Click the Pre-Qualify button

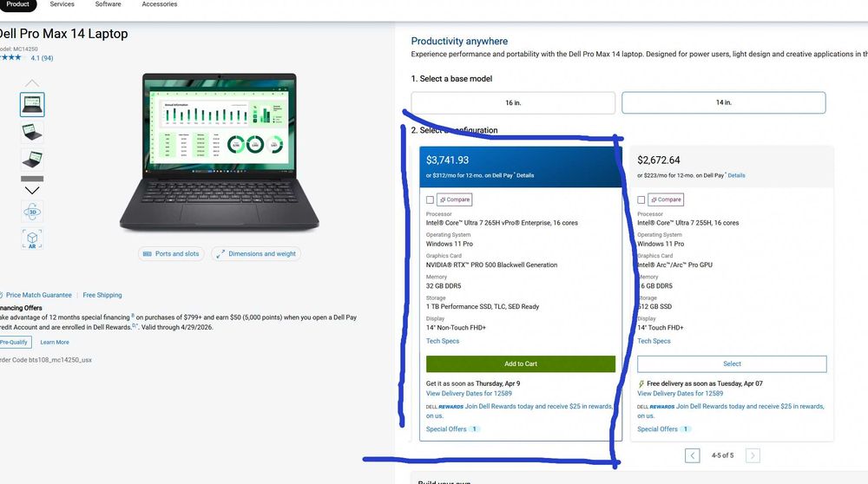[x=15, y=343]
